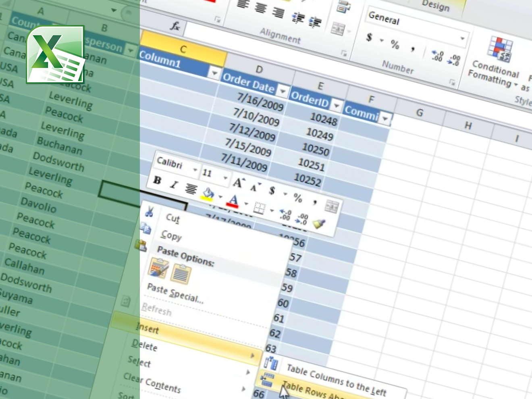532x399 pixels.
Task: Open the Column1 filter dropdown
Action: point(214,74)
